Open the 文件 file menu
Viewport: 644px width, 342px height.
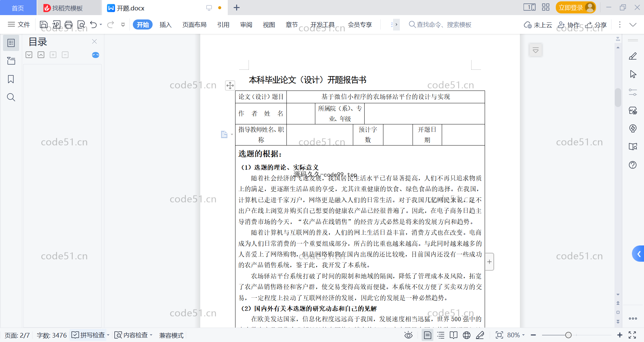click(x=19, y=24)
